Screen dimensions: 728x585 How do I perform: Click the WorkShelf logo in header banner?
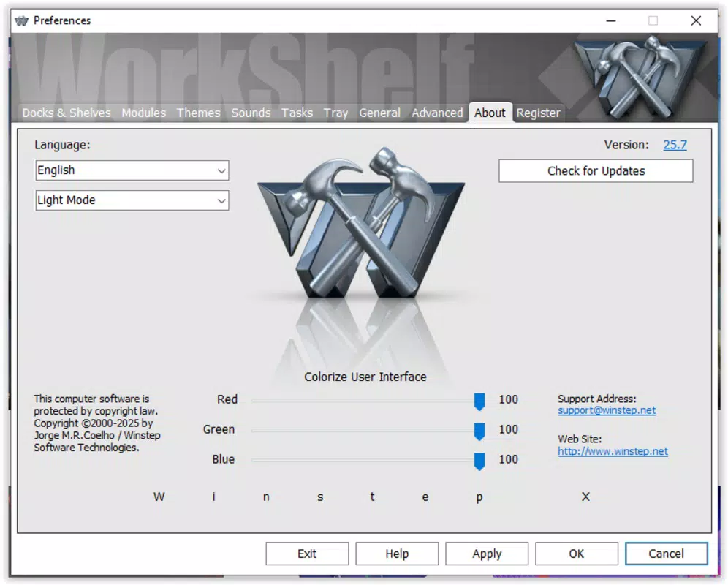click(x=641, y=78)
